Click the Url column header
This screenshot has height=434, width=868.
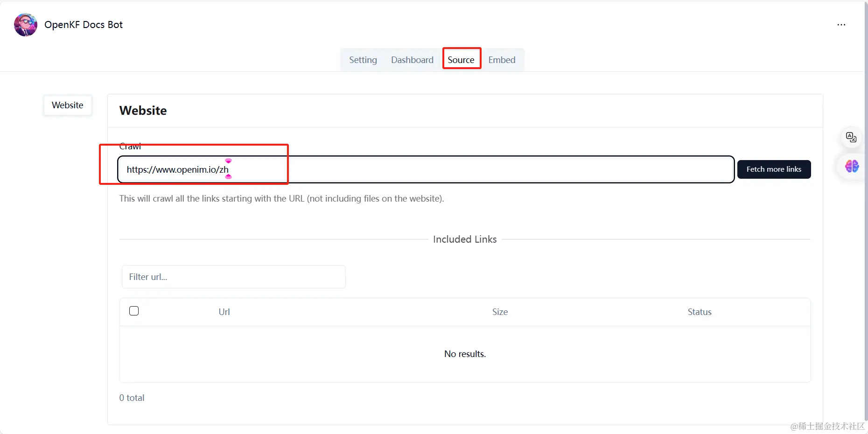point(224,312)
